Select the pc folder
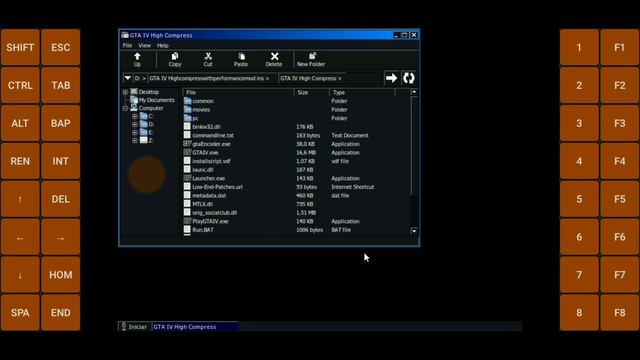Screen dimensions: 640x360 pyautogui.click(x=196, y=118)
